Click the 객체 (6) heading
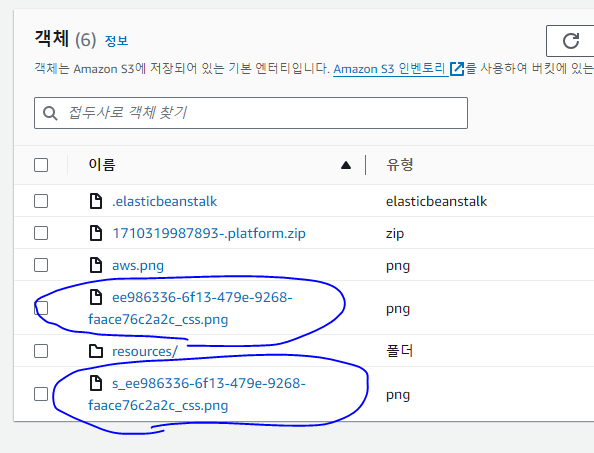The image size is (594, 453). point(65,39)
